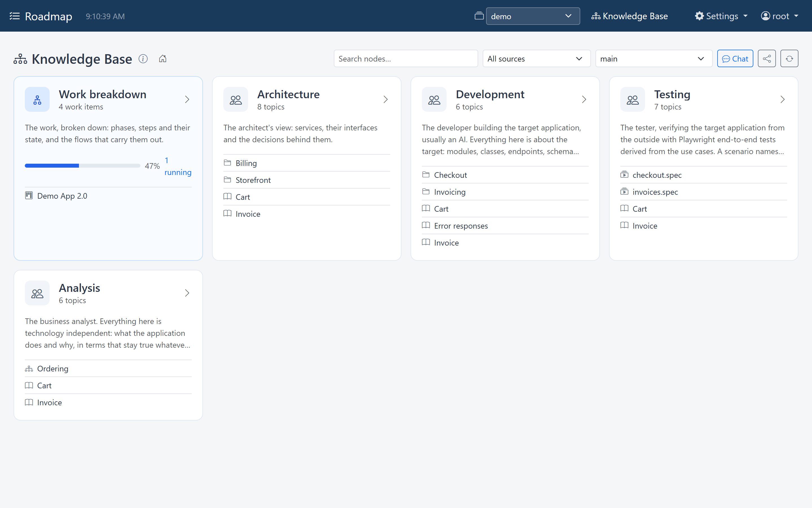Open the All sources filter dropdown

tap(537, 59)
